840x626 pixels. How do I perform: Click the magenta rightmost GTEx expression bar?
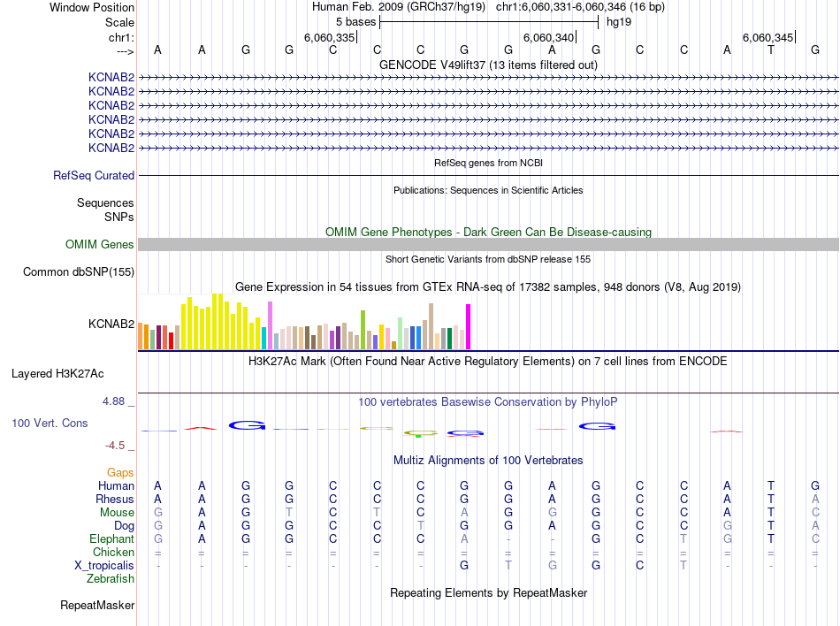click(469, 326)
